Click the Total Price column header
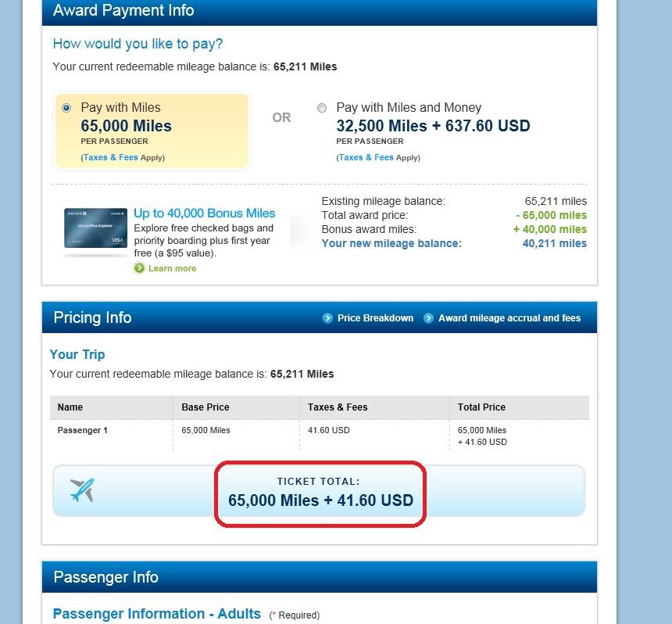 tap(481, 407)
